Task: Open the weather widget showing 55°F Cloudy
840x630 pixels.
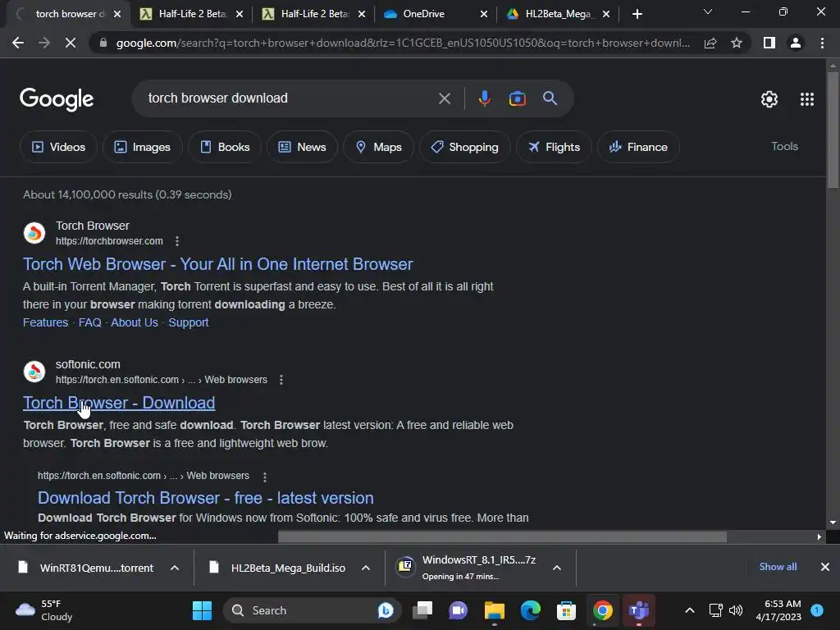Action: [44, 610]
